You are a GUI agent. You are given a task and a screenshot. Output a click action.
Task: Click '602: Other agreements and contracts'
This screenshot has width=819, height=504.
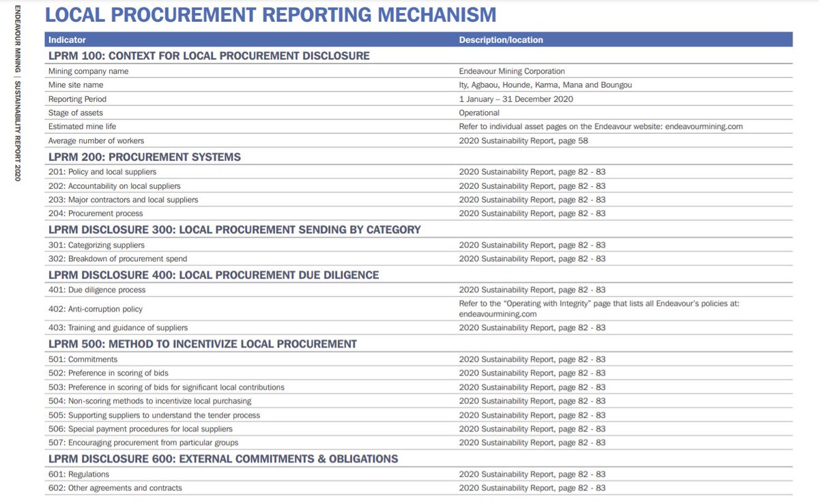115,488
